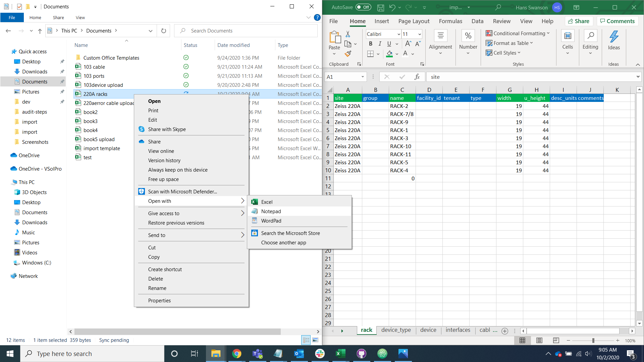The image size is (644, 362).
Task: Apply Underline formatting in Font group
Action: pos(389,44)
